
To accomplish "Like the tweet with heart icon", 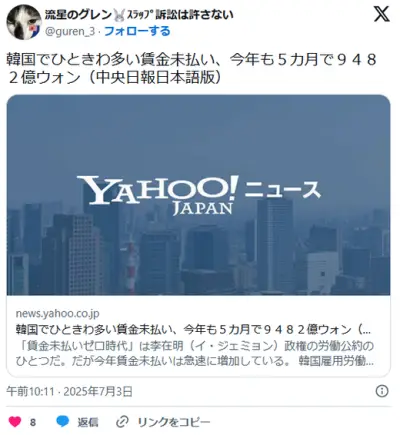I will coord(15,422).
